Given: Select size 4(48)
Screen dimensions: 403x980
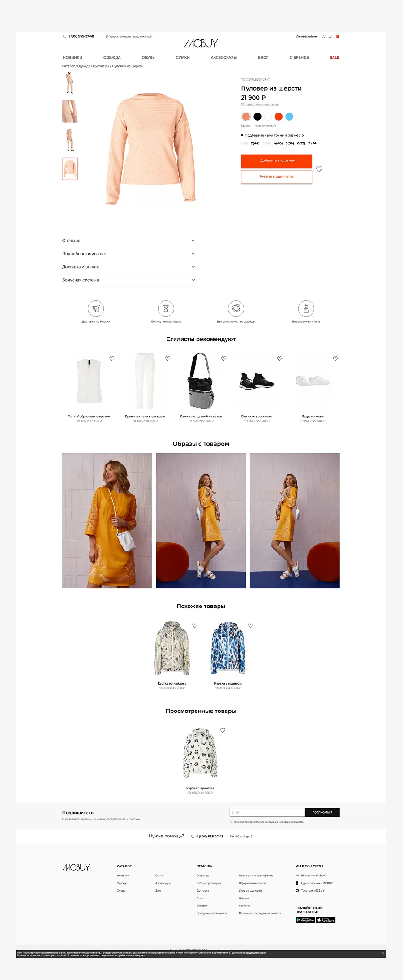Looking at the screenshot, I should [278, 143].
